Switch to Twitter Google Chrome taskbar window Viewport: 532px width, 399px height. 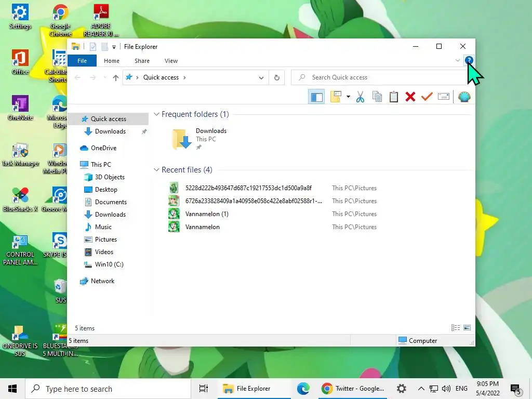[353, 389]
